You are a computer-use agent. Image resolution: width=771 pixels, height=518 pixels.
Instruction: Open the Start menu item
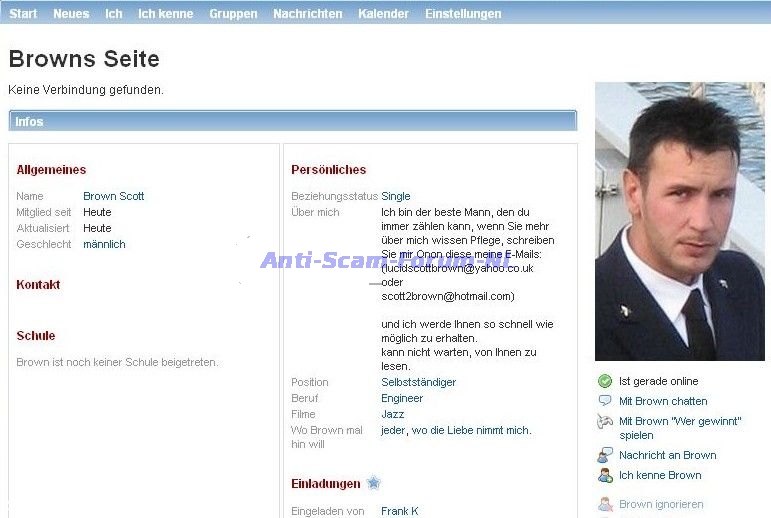23,14
